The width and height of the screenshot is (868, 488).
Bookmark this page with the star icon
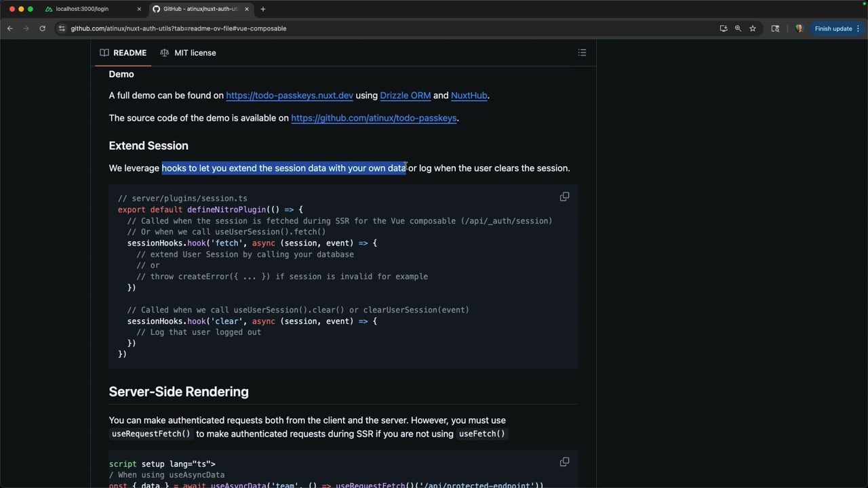point(753,28)
